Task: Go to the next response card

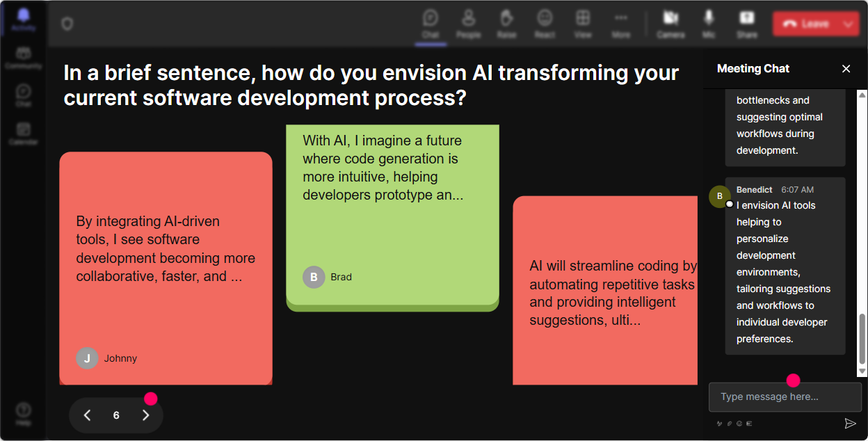Action: 145,415
